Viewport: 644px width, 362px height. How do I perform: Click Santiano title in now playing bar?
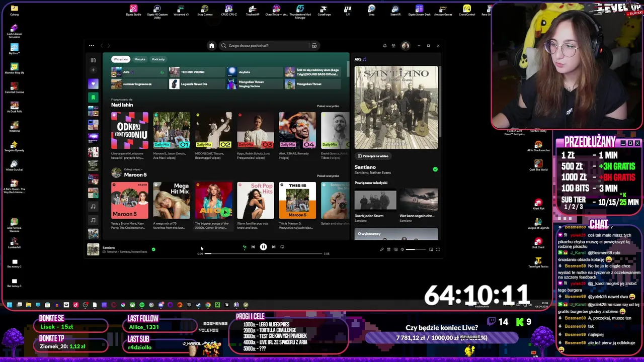[x=109, y=247]
